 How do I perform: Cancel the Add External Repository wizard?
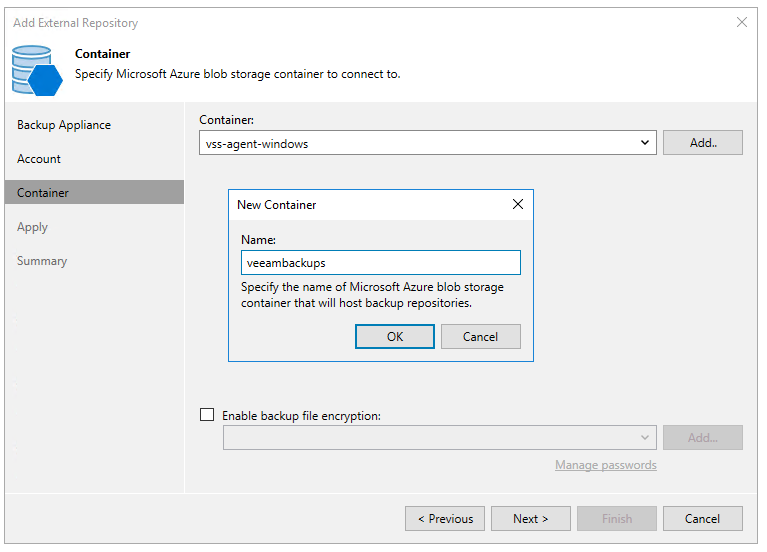pyautogui.click(x=703, y=518)
